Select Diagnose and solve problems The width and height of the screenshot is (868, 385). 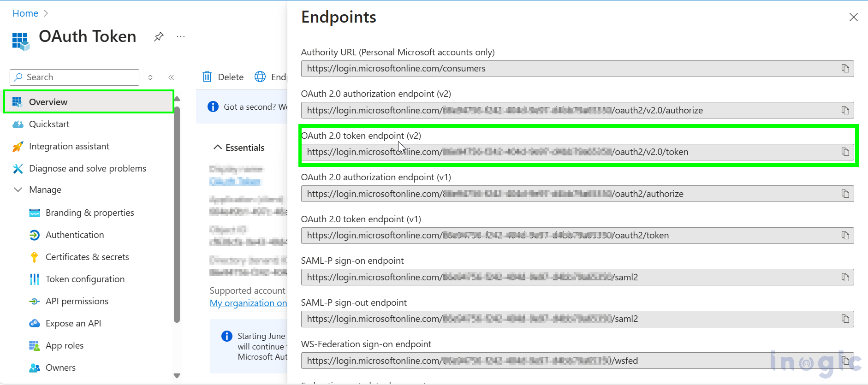click(89, 168)
